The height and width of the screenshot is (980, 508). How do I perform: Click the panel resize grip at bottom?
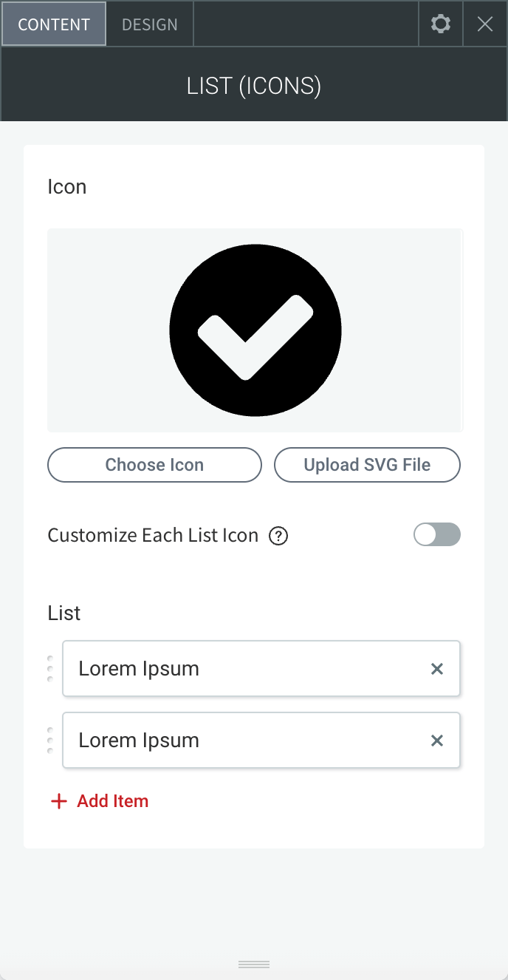(254, 964)
